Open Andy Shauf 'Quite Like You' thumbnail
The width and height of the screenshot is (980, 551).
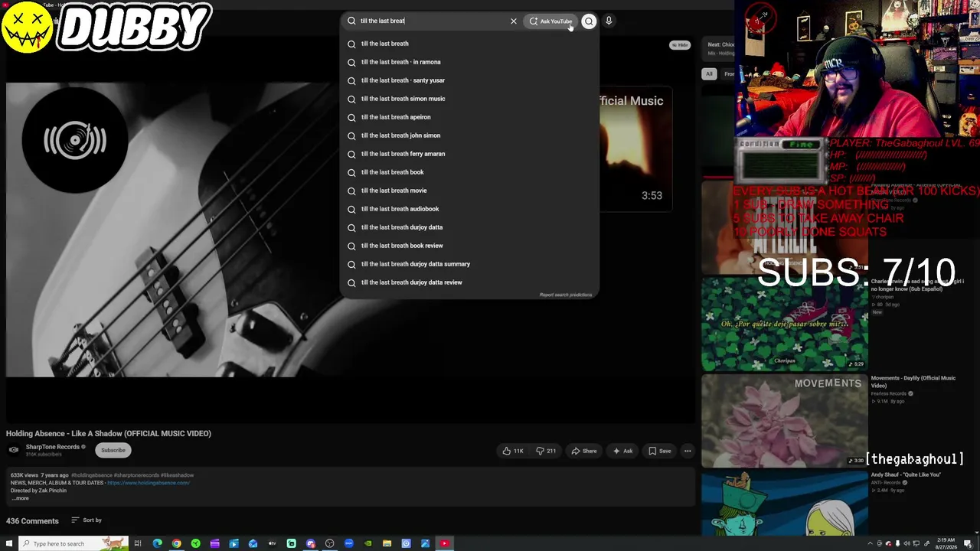785,504
